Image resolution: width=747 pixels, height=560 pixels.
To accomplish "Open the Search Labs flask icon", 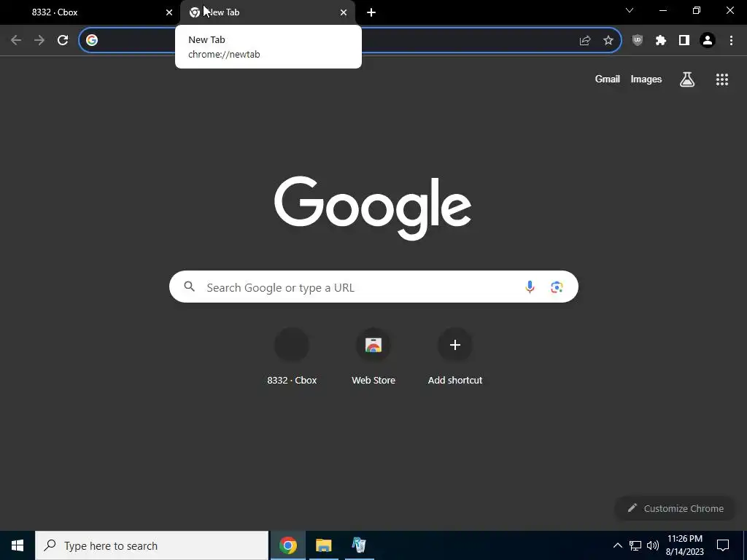I will tap(687, 79).
